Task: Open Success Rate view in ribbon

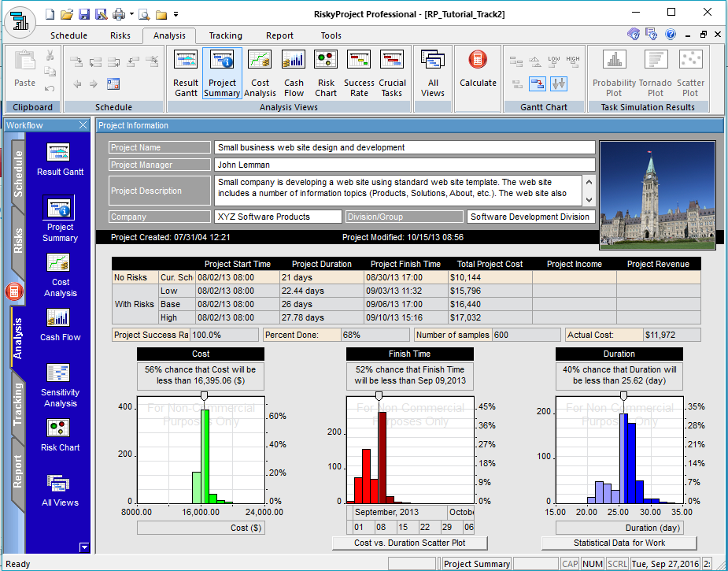Action: click(359, 73)
